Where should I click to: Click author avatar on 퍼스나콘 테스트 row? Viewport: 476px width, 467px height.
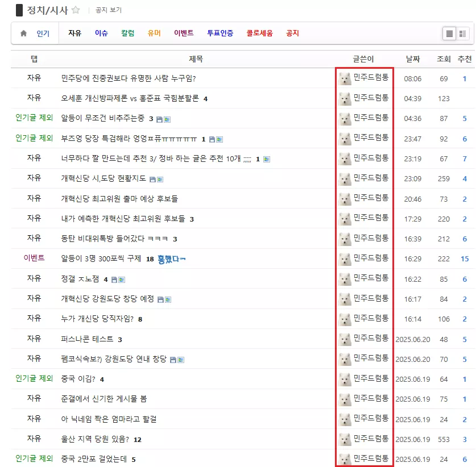click(345, 339)
